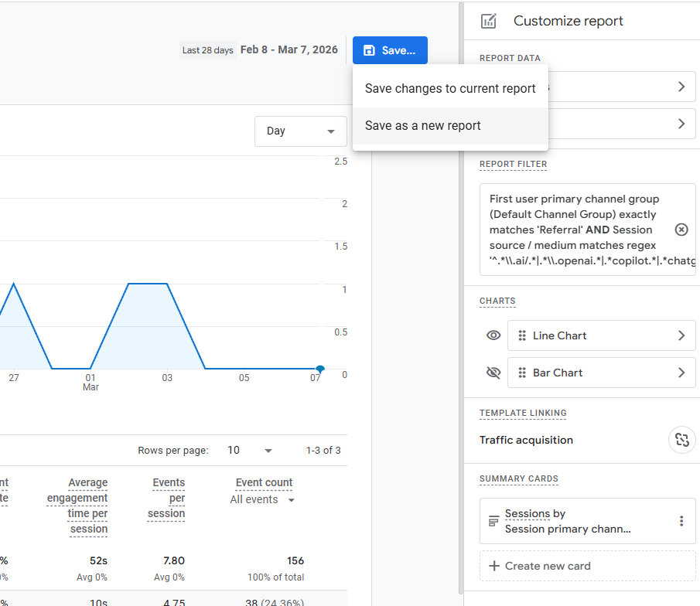Viewport: 700px width, 606px height.
Task: Click the Mar 07 data point on chart
Action: click(319, 369)
